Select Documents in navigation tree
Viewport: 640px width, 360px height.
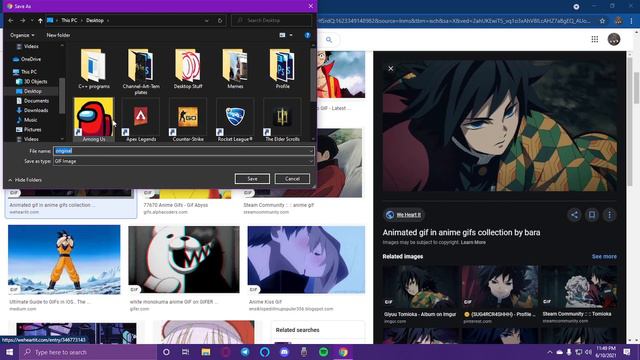click(x=33, y=101)
